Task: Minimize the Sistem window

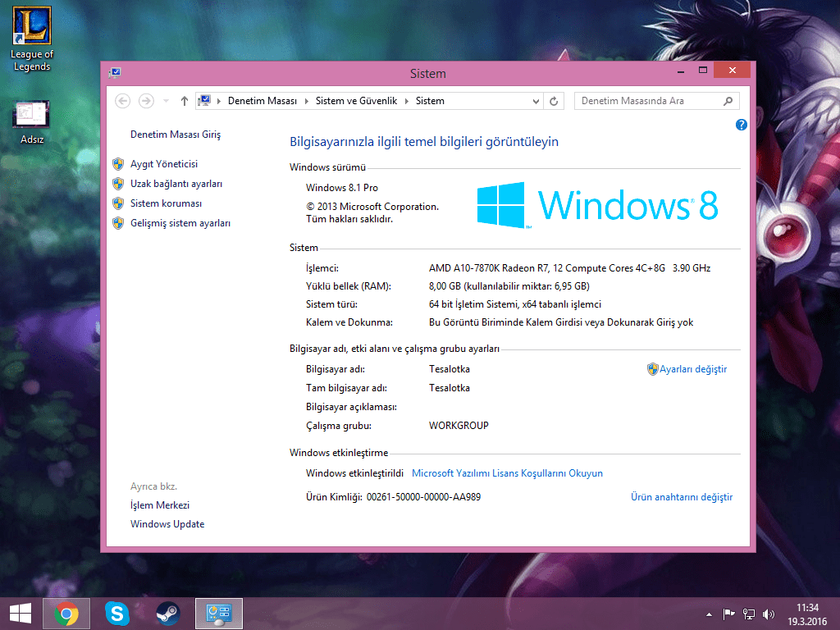Action: click(681, 71)
